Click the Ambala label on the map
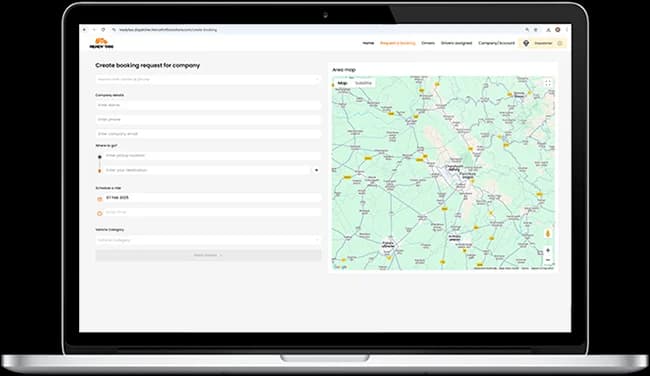 tap(455, 238)
